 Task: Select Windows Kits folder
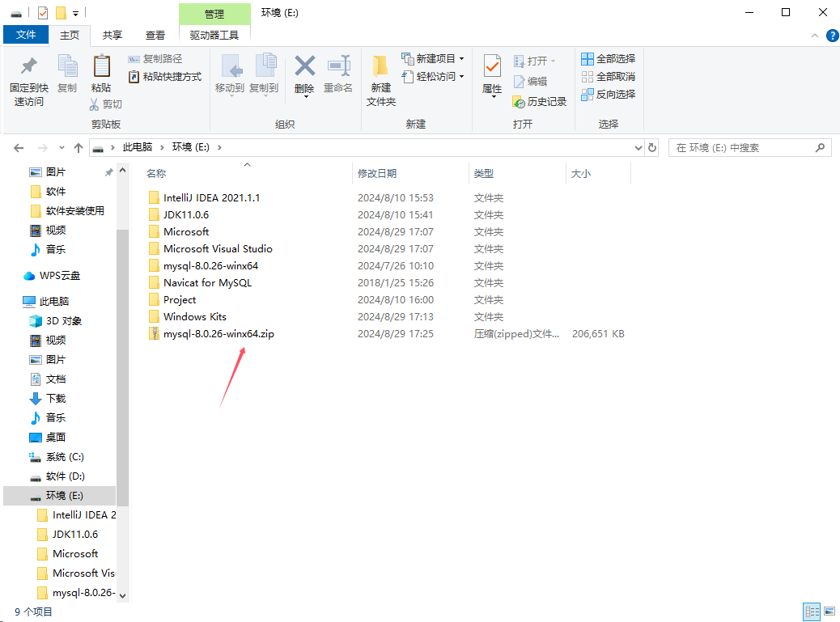point(195,317)
